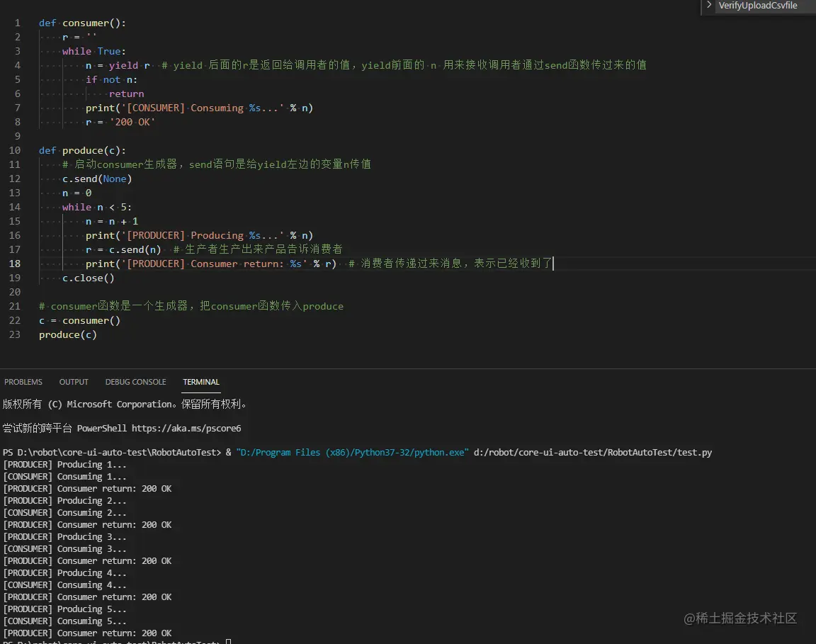This screenshot has width=816, height=644.
Task: Click terminal output '[PRODUCER] Producing 4...'
Action: pos(64,573)
